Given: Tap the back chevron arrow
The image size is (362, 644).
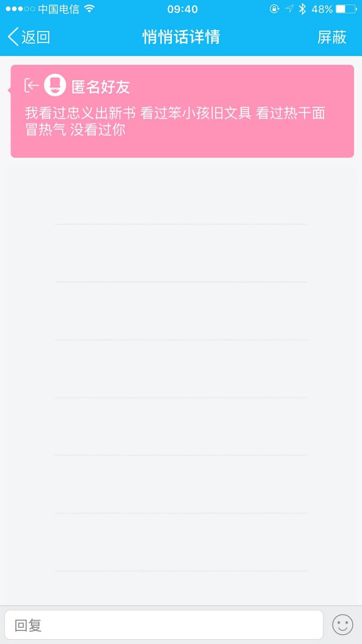Looking at the screenshot, I should [13, 37].
